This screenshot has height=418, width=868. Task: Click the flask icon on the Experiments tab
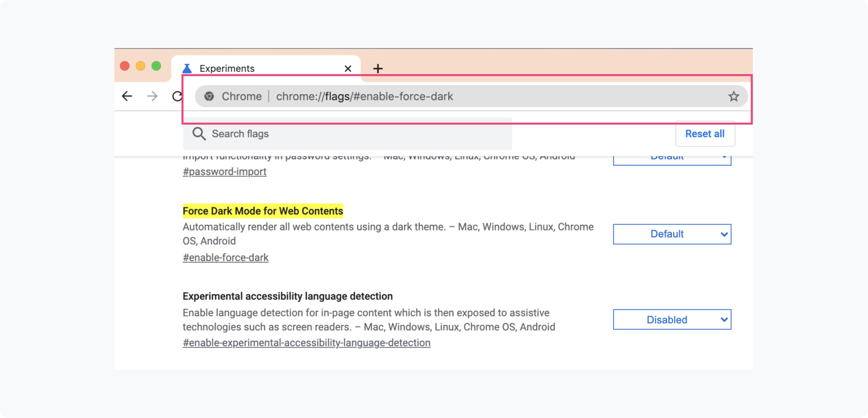(x=187, y=68)
